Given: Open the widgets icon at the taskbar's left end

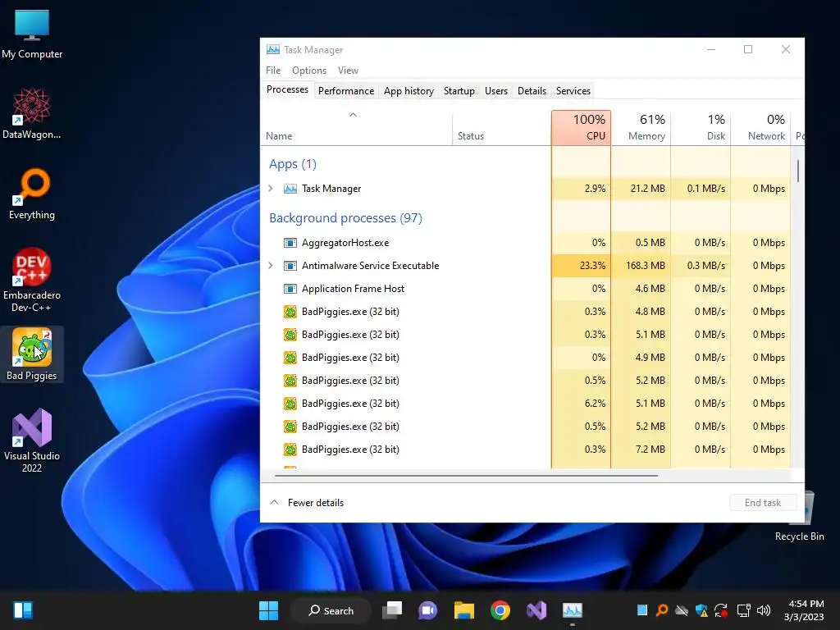Looking at the screenshot, I should click(23, 610).
